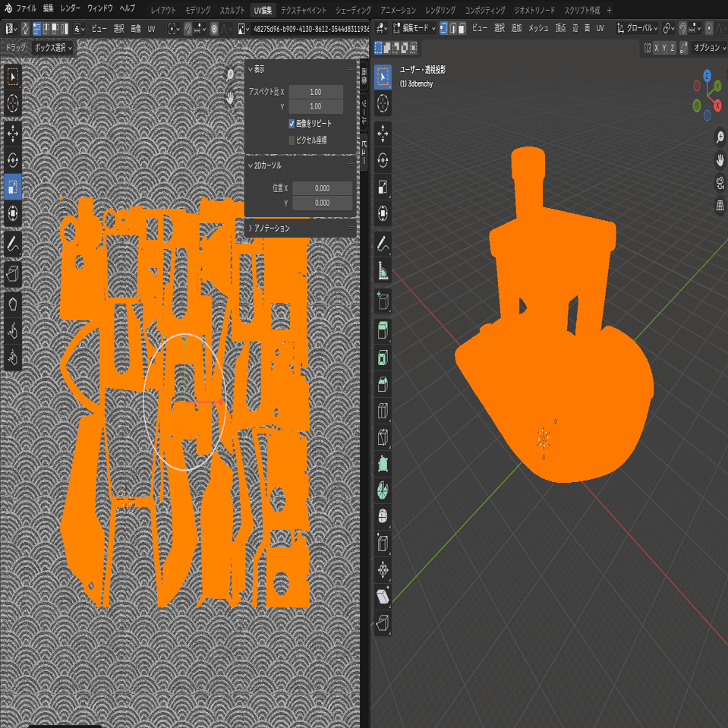Viewport: 728px width, 728px height.
Task: Switch to the モデリング workspace tab
Action: tap(198, 10)
